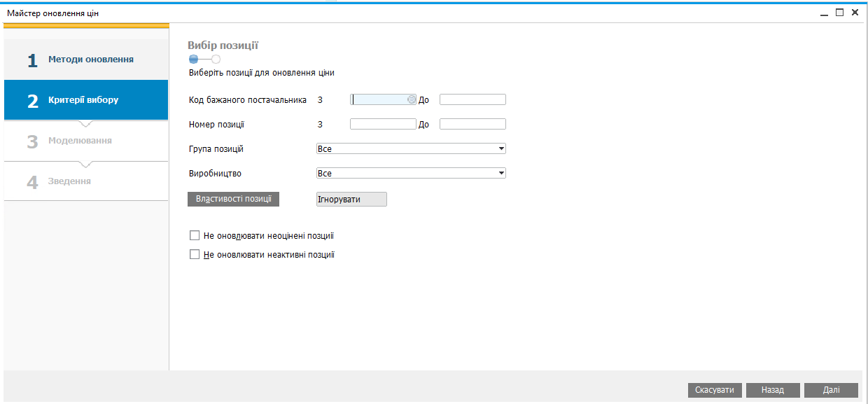The image size is (868, 404).
Task: Close the Майстер оновлення цін window
Action: coord(855,13)
